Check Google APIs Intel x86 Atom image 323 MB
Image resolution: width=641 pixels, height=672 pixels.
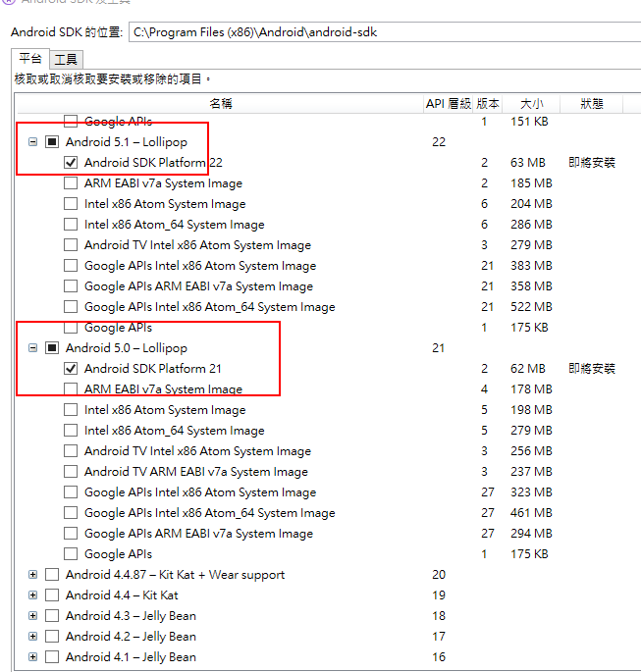click(71, 492)
